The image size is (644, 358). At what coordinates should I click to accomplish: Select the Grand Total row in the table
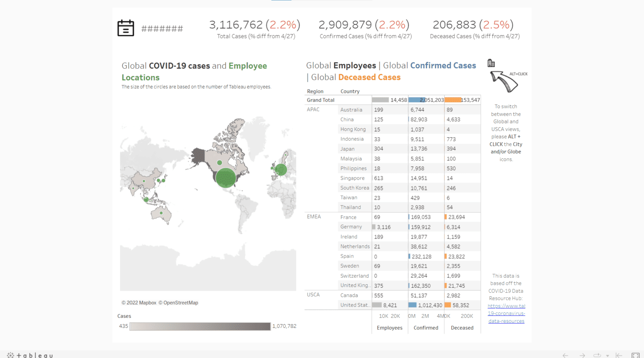(x=321, y=100)
